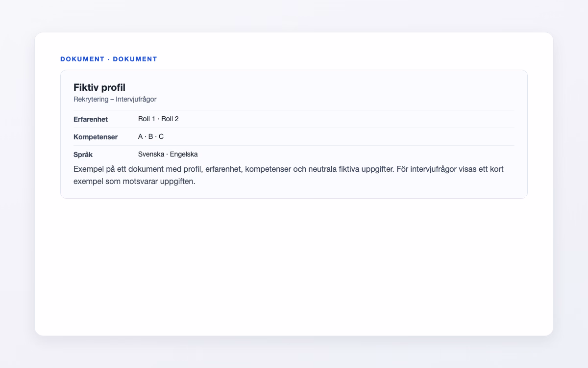This screenshot has width=588, height=368.
Task: Click the Engelska language value
Action: tap(184, 154)
